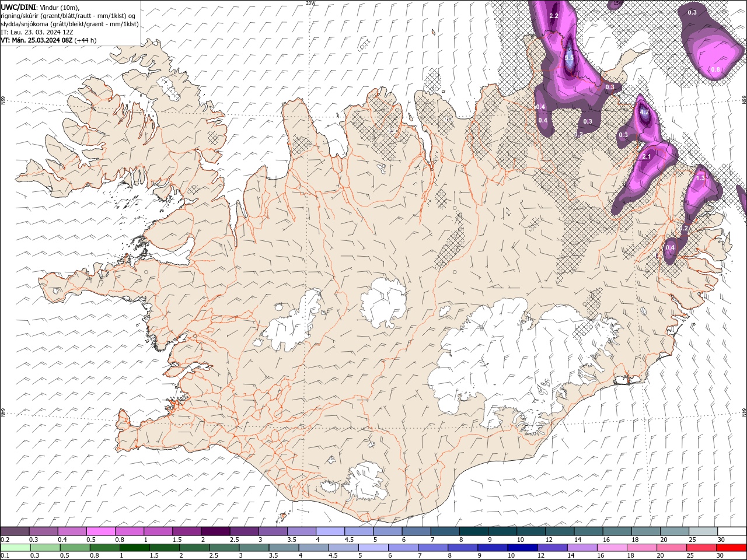
Task: Click the 2.2 precipitation label on map
Action: (554, 16)
